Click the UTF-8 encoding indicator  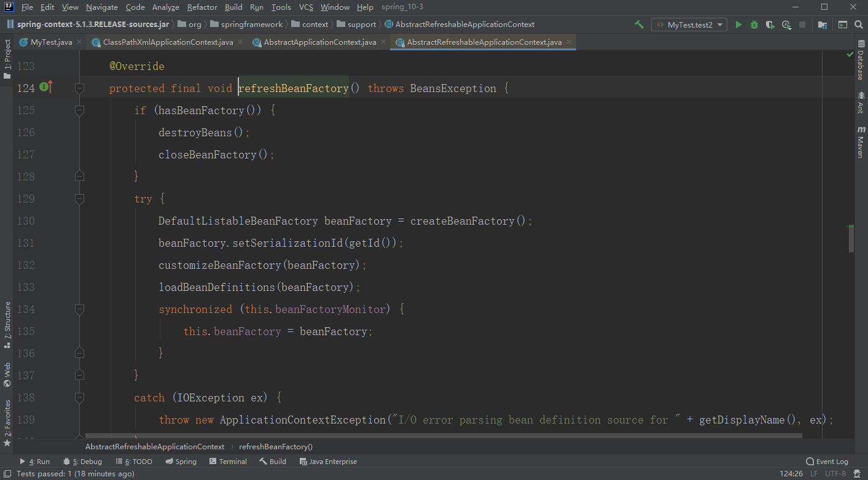[835, 474]
